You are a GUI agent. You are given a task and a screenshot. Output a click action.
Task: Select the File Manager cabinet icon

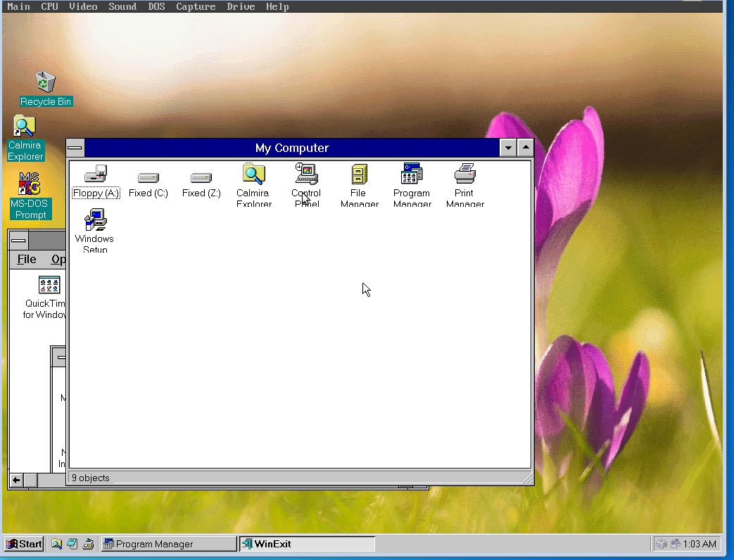click(x=359, y=174)
